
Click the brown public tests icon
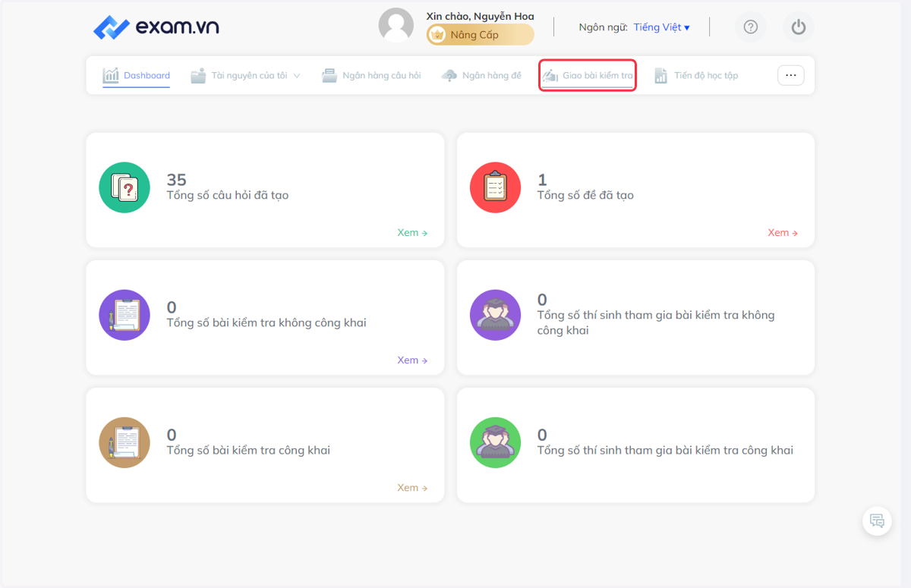point(125,442)
